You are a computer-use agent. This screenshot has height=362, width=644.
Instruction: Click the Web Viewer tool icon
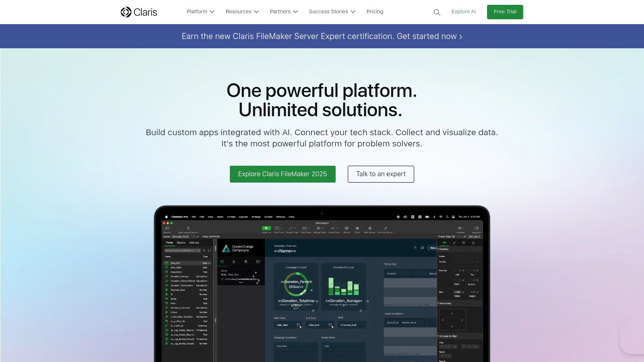click(369, 228)
